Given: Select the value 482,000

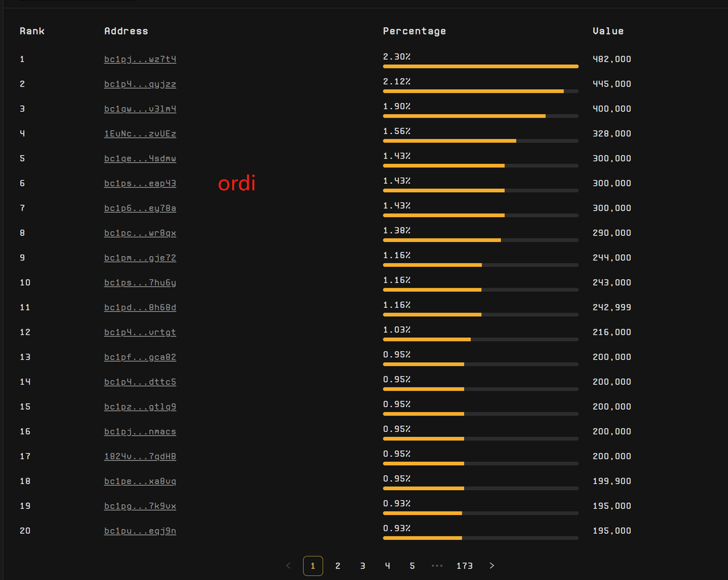Looking at the screenshot, I should (612, 59).
